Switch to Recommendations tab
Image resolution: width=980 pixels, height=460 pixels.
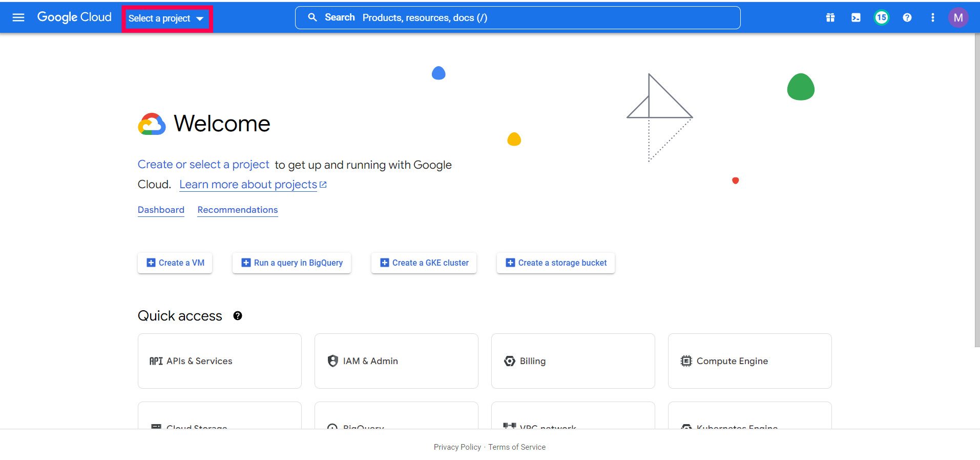238,210
